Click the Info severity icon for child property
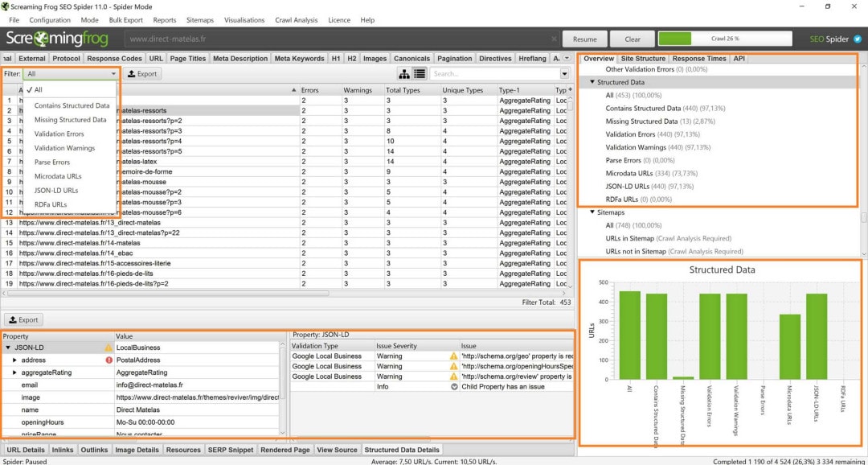This screenshot has height=465, width=868. click(x=453, y=387)
